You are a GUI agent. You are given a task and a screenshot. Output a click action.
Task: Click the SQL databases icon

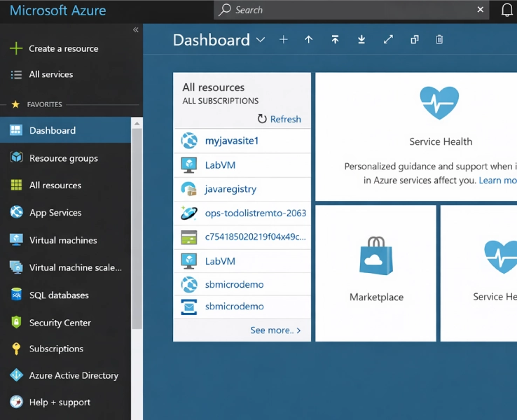coord(16,295)
